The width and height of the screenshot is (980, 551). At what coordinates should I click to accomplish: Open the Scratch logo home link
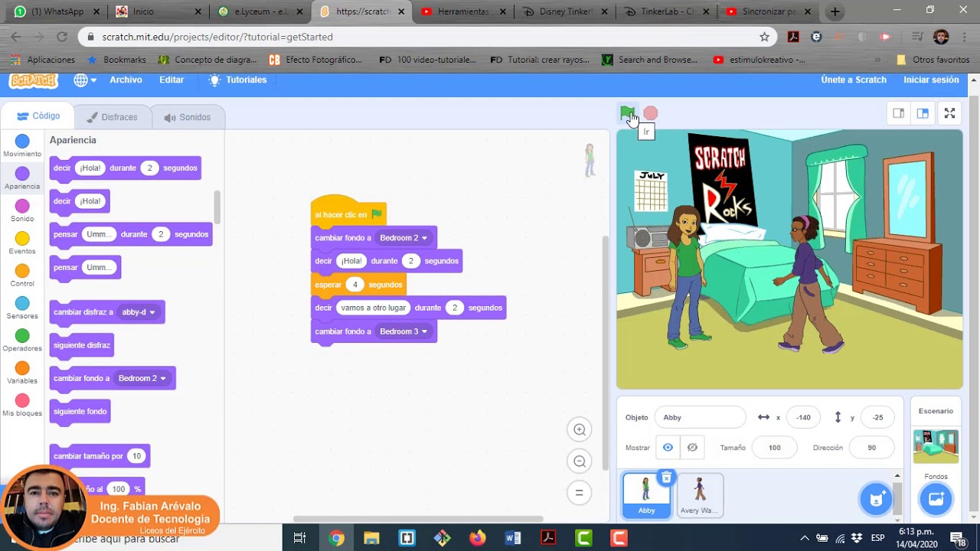click(33, 80)
